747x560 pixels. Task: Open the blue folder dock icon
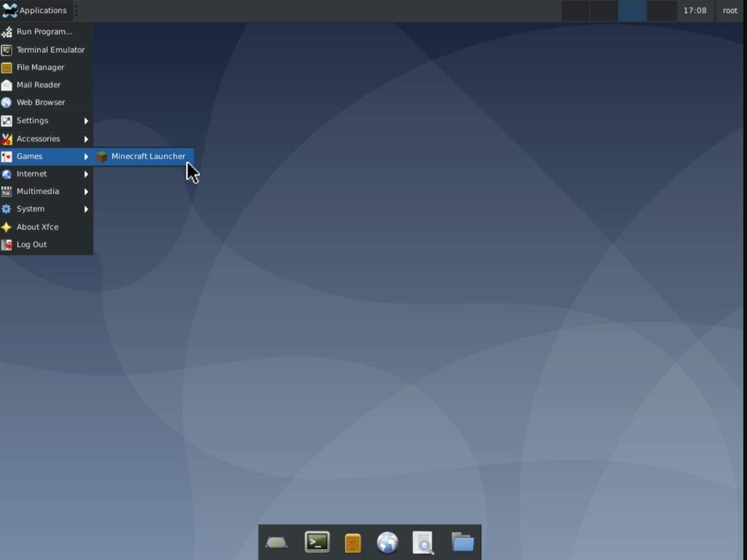pyautogui.click(x=462, y=542)
